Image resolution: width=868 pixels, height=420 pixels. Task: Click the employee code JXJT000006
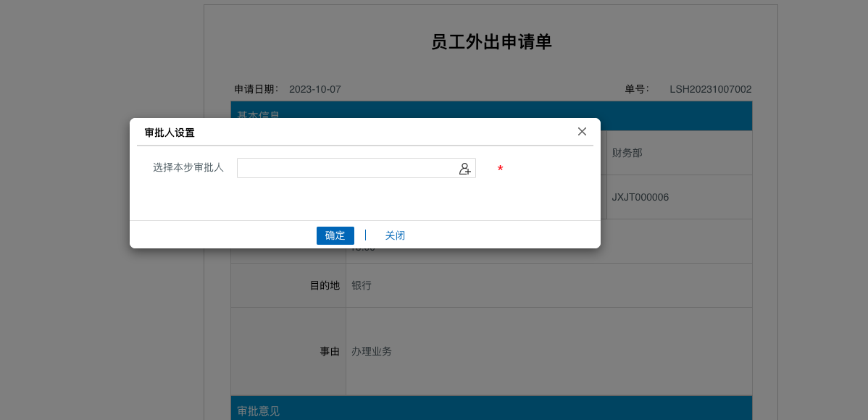(x=640, y=197)
